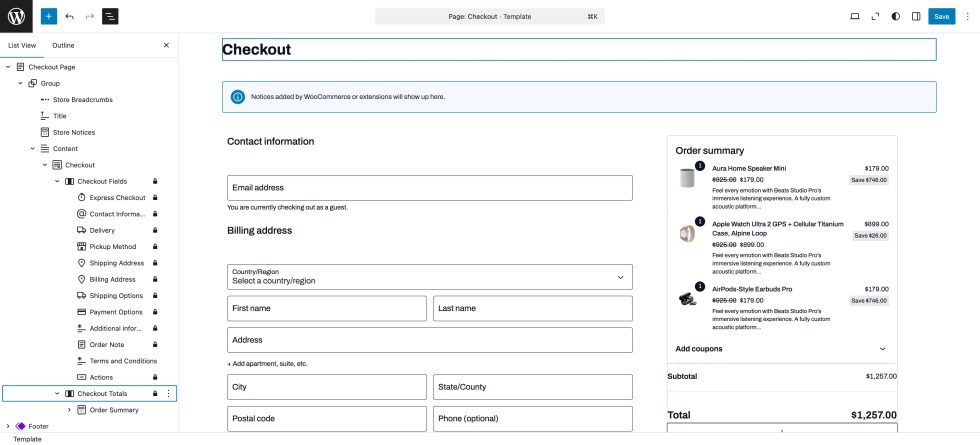Open the three-dot options menu in top bar
Image resolution: width=980 pixels, height=445 pixels.
coord(968,16)
